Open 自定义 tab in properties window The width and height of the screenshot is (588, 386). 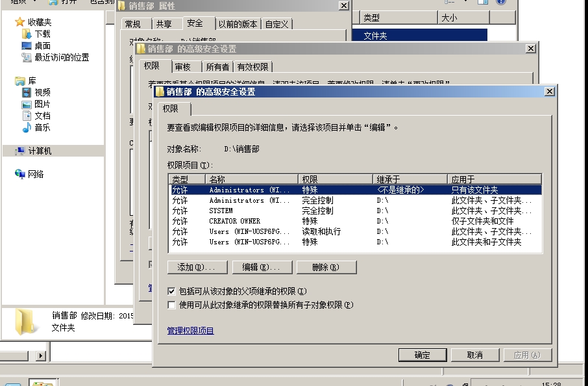pos(276,24)
